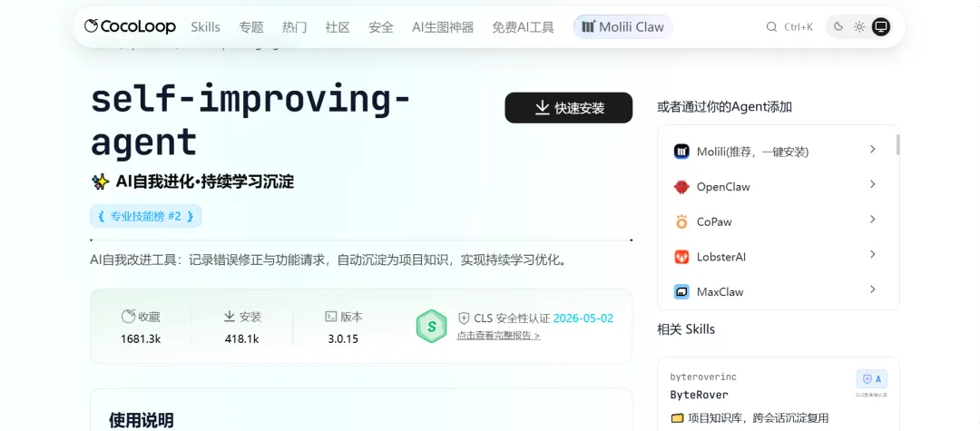
Task: Select system theme monitor icon
Action: 880,26
